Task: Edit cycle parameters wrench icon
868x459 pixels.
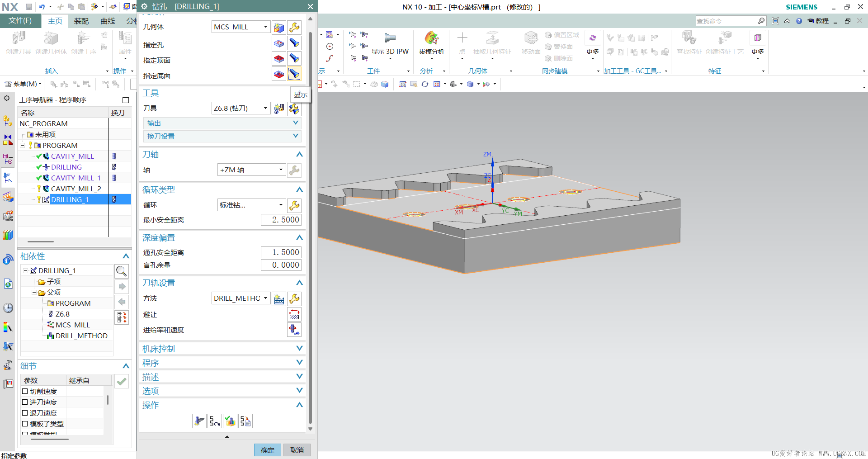Action: [x=294, y=205]
